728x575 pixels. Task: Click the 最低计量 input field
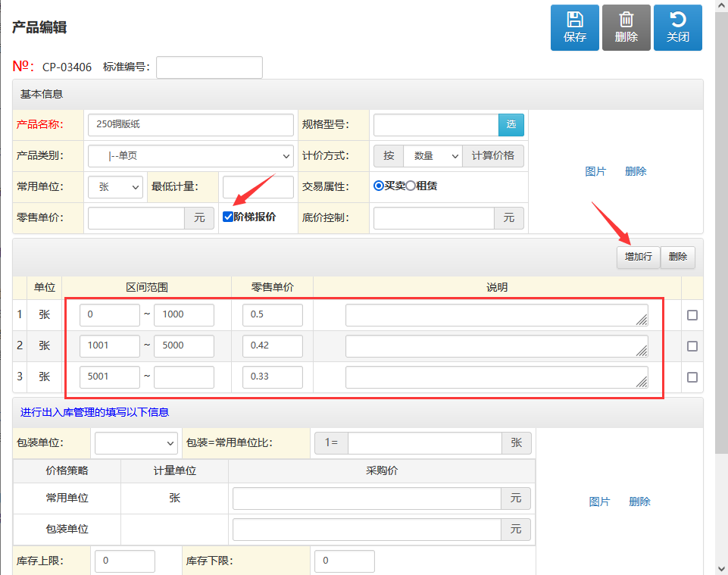[x=258, y=187]
